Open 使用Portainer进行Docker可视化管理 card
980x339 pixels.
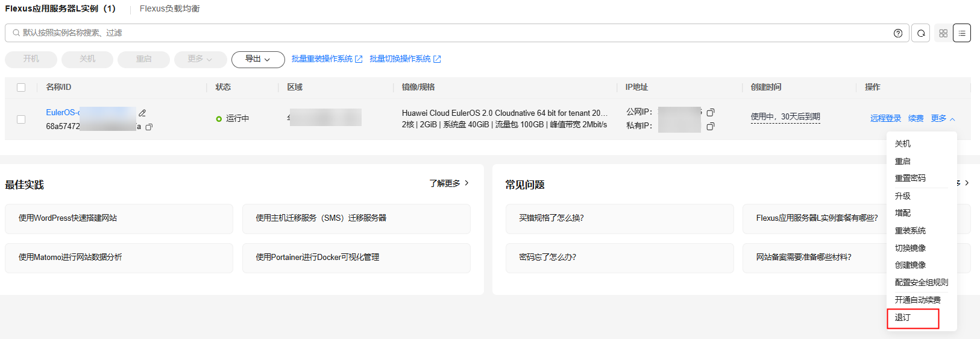[x=356, y=258]
